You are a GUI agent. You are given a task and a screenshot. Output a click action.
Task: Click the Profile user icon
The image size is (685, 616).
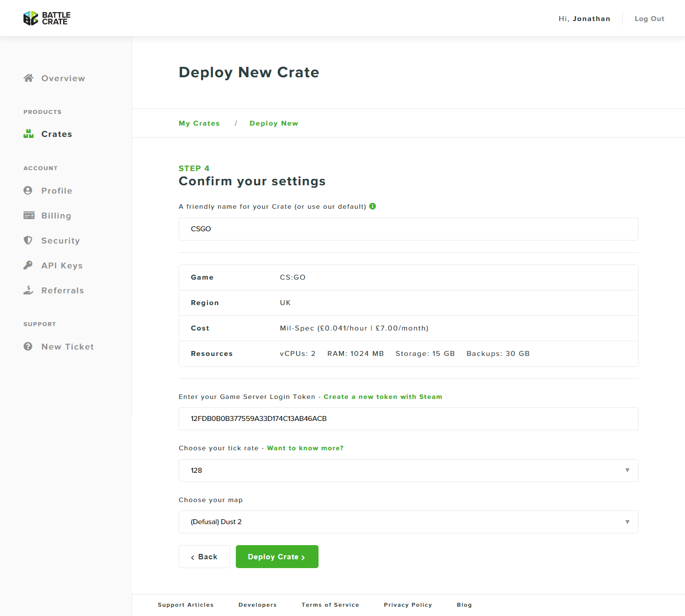28,190
